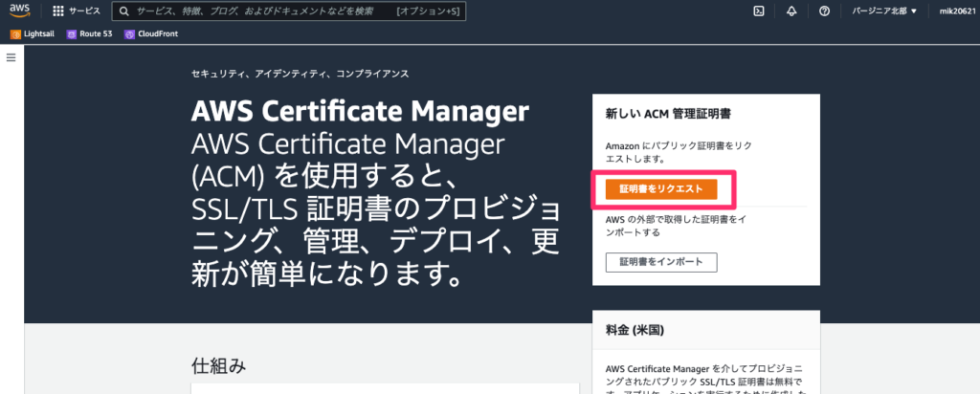Click the 仕組み section heading
This screenshot has width=980, height=394.
coord(219,366)
